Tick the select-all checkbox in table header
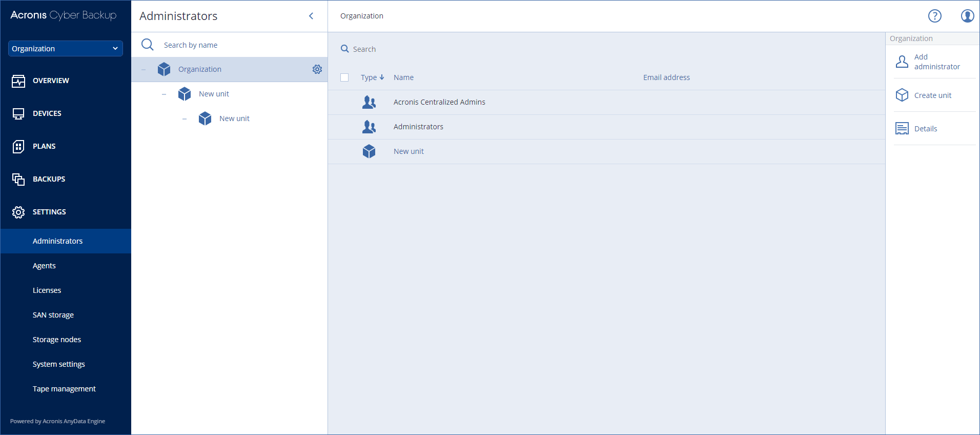Viewport: 980px width, 435px height. [344, 77]
